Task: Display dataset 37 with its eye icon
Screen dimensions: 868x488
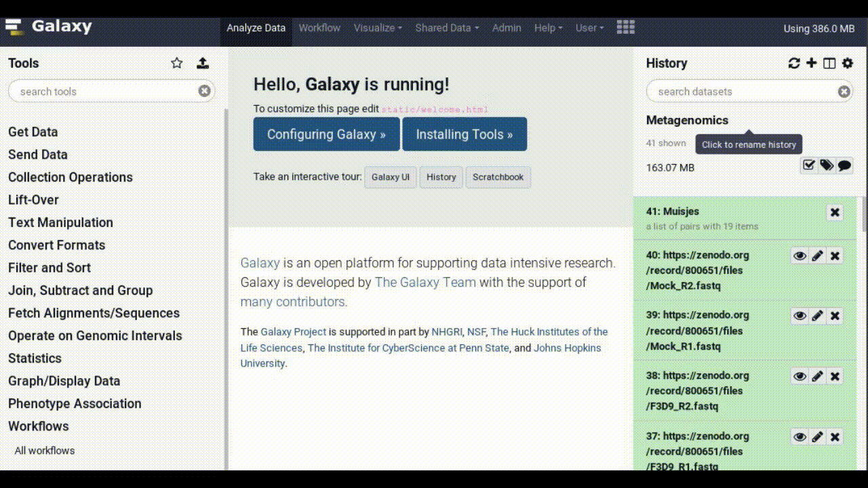Action: click(x=800, y=436)
